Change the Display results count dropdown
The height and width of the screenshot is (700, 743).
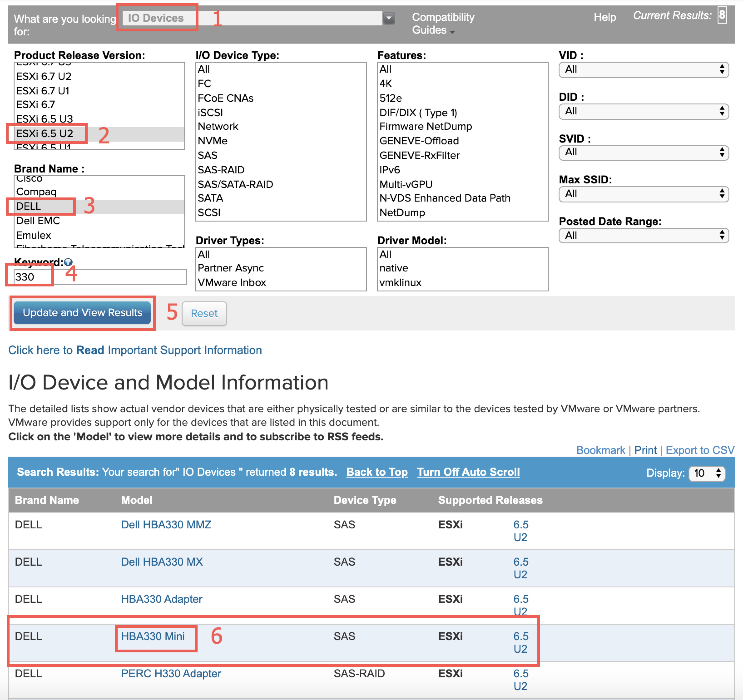coord(707,473)
